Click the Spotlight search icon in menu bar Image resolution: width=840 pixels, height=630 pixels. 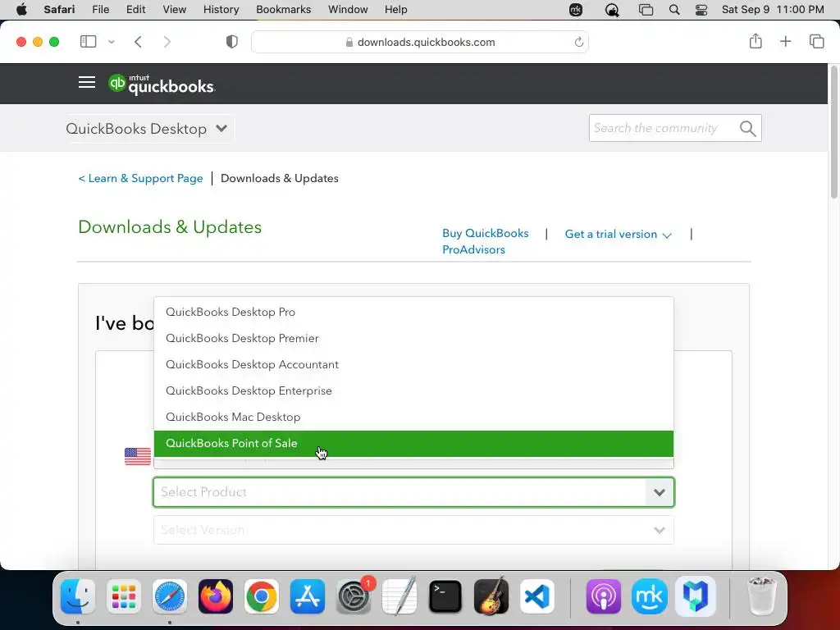pos(674,10)
